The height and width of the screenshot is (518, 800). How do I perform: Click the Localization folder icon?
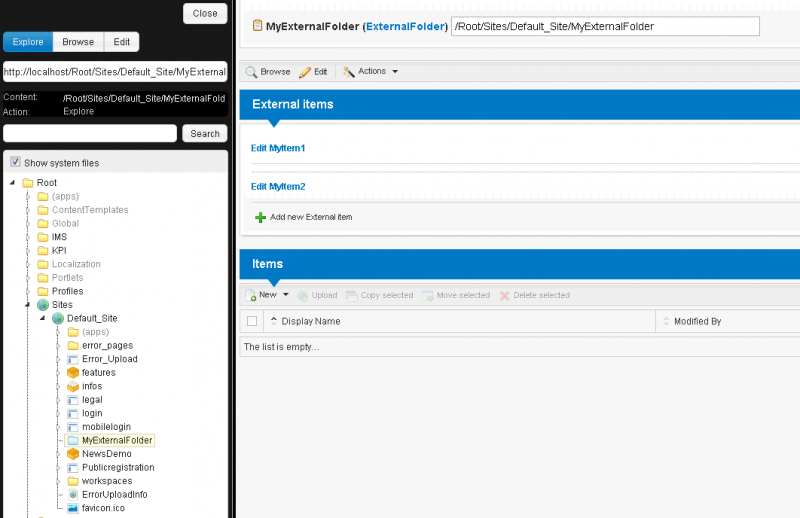tap(43, 264)
